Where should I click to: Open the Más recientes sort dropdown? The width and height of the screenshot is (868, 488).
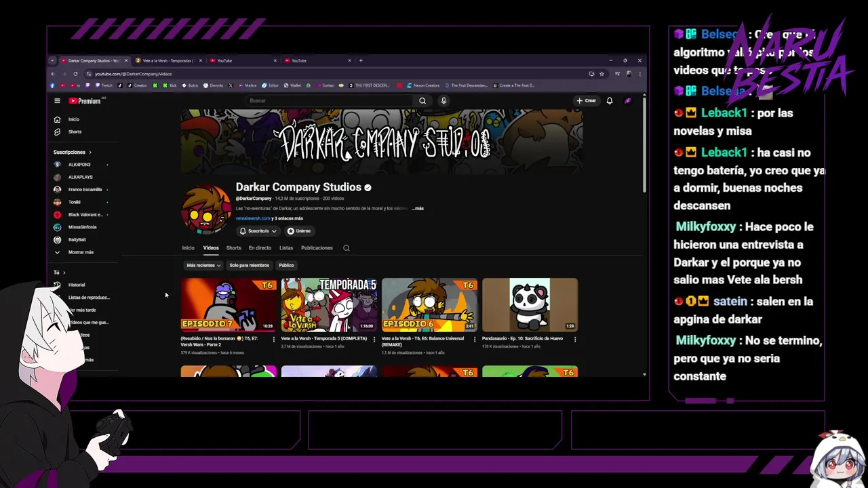click(x=203, y=266)
